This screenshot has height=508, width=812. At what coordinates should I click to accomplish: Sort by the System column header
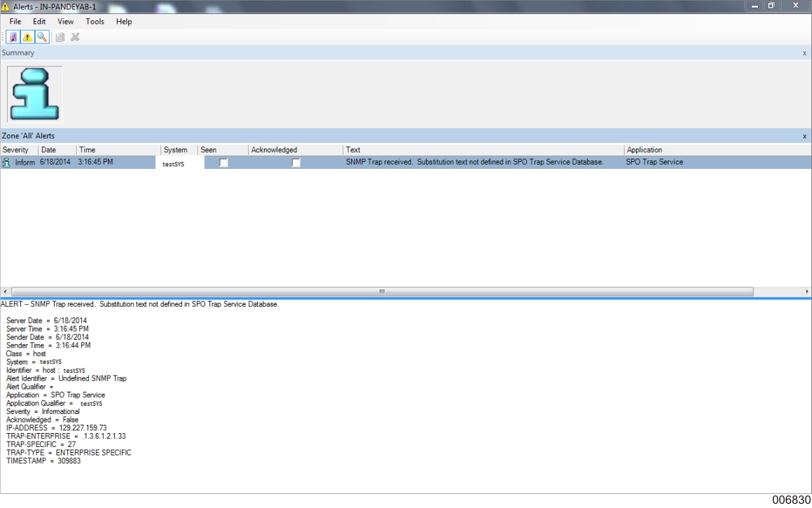point(179,150)
